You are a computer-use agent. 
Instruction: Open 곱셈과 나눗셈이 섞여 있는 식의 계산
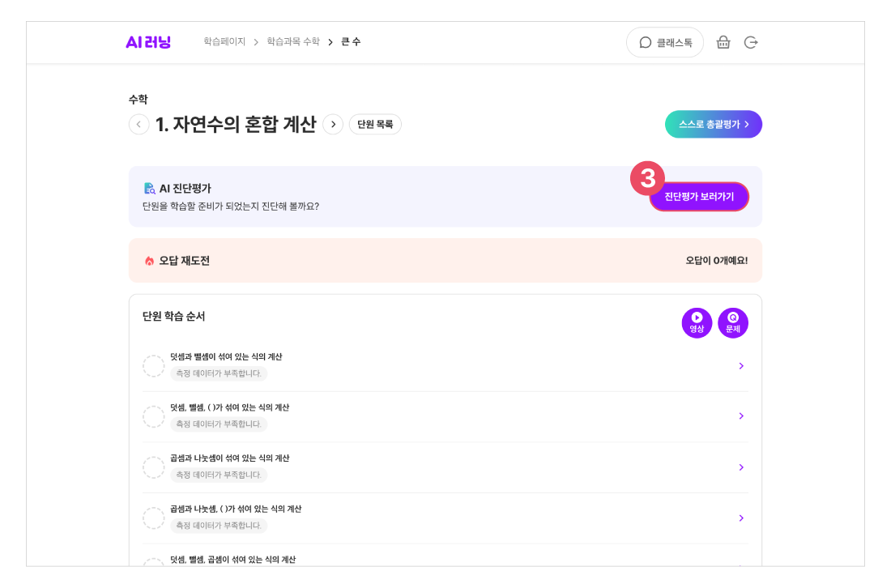[445, 467]
